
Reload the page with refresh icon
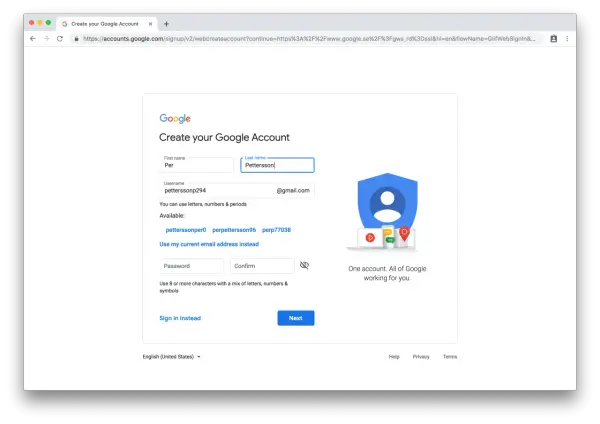point(60,39)
